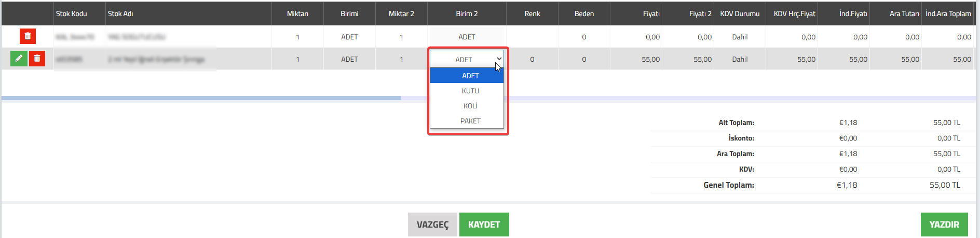
Task: Click the Renk cell showing 0
Action: click(x=532, y=59)
